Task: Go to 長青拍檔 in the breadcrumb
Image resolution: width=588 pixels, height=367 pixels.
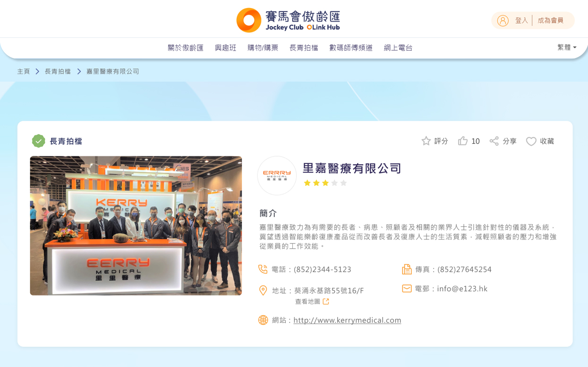Action: point(58,71)
